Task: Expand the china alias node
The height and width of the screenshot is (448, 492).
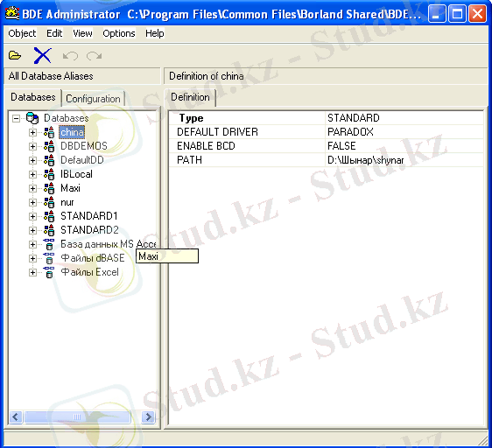Action: [32, 132]
